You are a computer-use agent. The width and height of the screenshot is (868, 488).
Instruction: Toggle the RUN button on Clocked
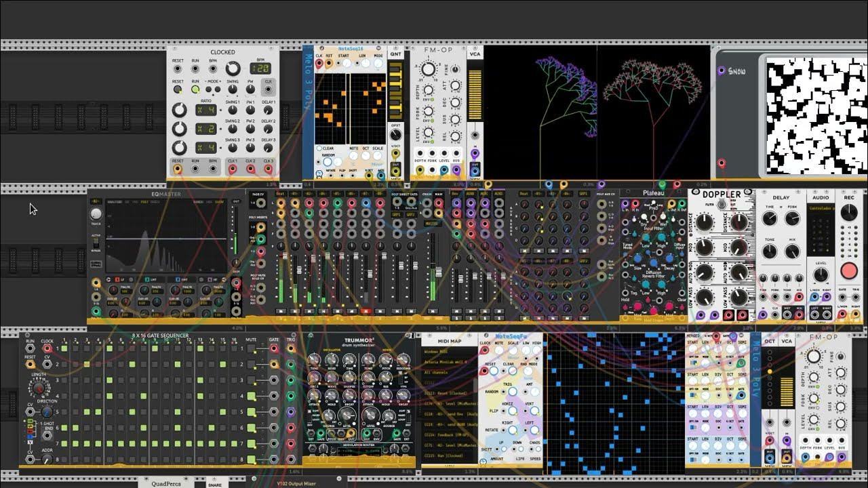195,89
